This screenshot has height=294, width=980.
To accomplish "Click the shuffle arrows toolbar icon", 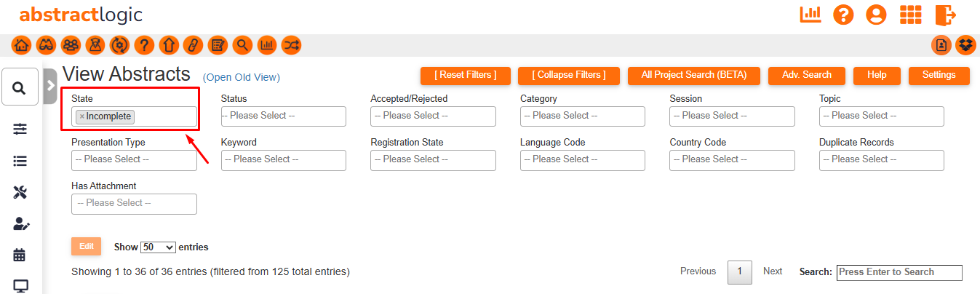I will tap(292, 45).
